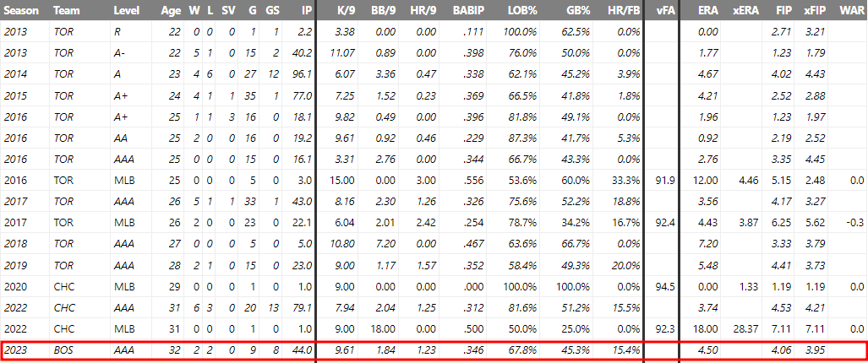
Task: Click the vFA column header
Action: click(663, 10)
